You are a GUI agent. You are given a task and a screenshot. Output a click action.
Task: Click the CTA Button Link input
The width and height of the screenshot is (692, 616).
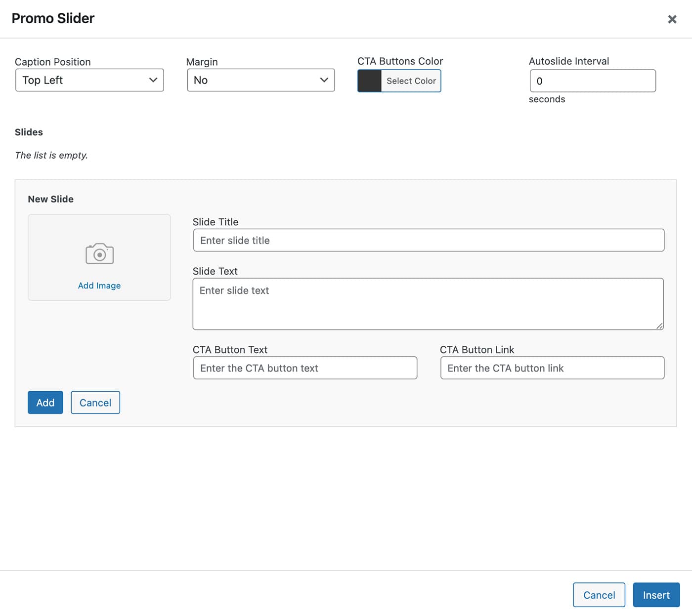pos(552,368)
